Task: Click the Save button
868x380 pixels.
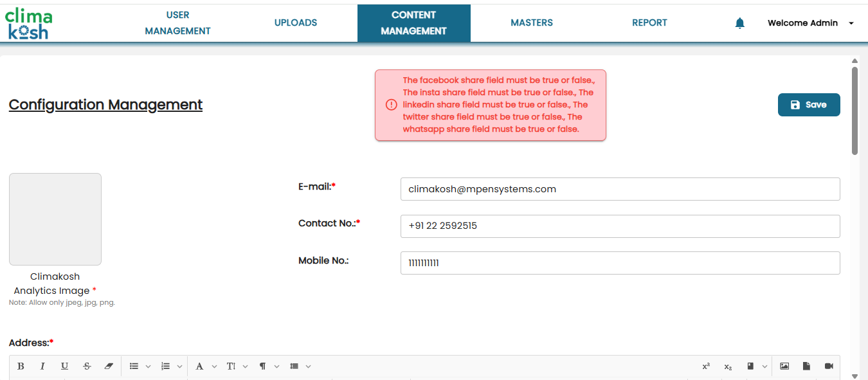Action: [809, 105]
